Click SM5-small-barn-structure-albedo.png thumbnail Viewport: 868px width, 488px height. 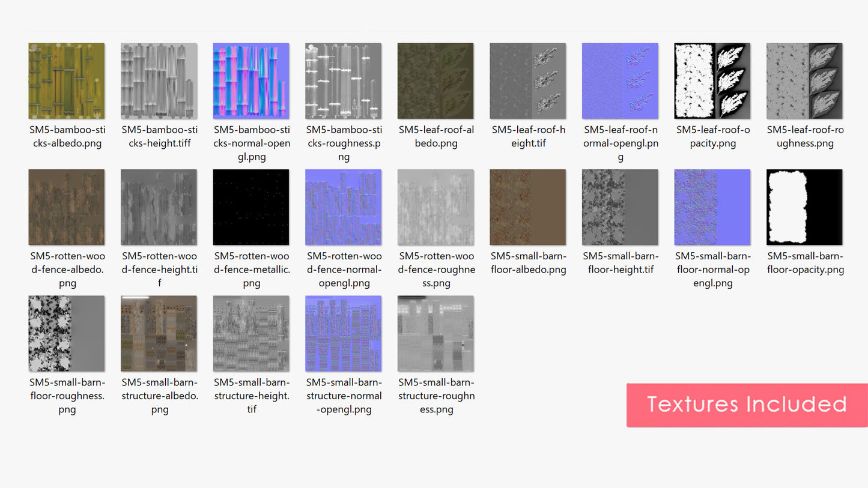click(x=159, y=334)
